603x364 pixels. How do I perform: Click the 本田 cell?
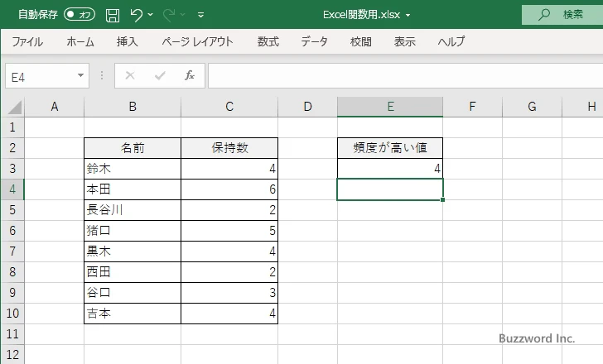tap(133, 189)
